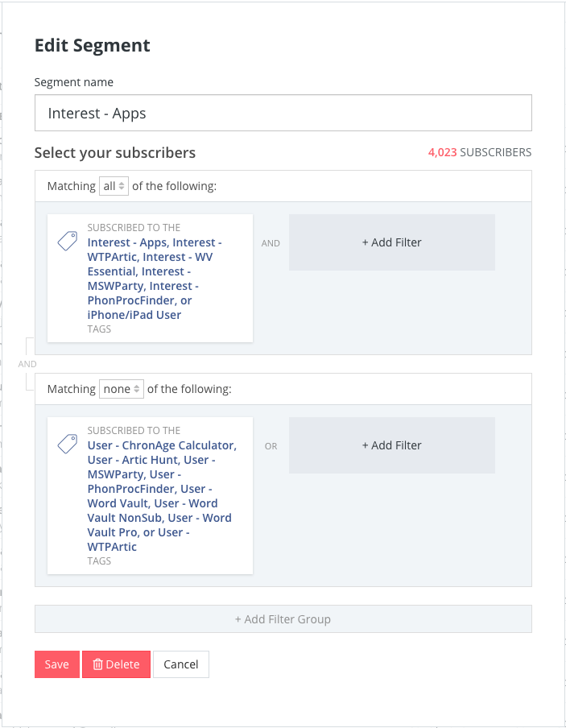This screenshot has height=728, width=566.
Task: Add a new filter group
Action: tap(283, 619)
